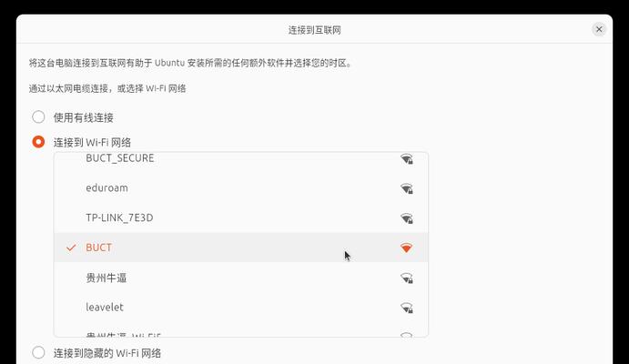This screenshot has height=364, width=629.
Task: Click partially visible network at list bottom
Action: 241,334
